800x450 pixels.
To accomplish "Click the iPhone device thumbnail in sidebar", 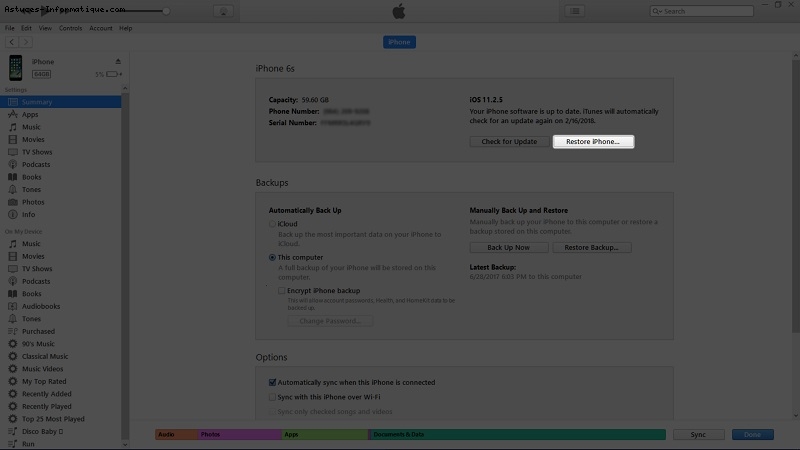I will [x=15, y=68].
